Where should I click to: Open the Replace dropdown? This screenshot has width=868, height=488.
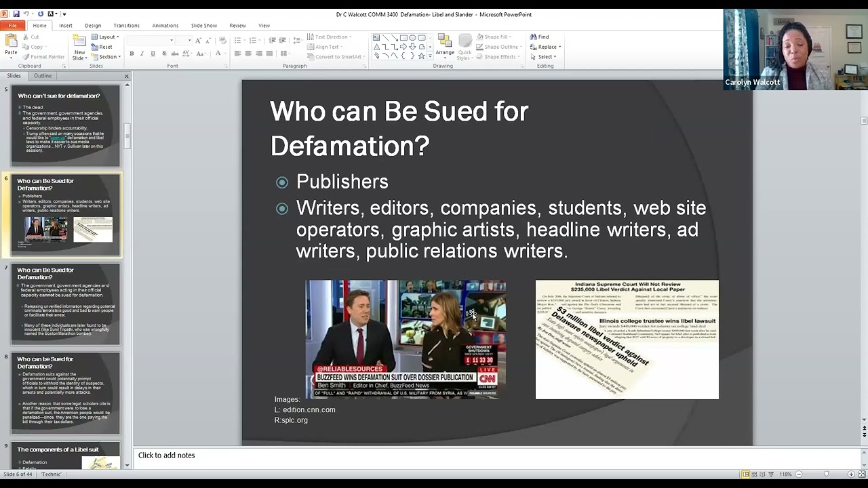(x=545, y=47)
